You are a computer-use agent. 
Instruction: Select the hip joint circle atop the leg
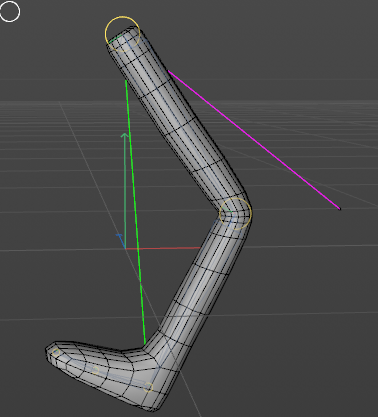[x=122, y=34]
